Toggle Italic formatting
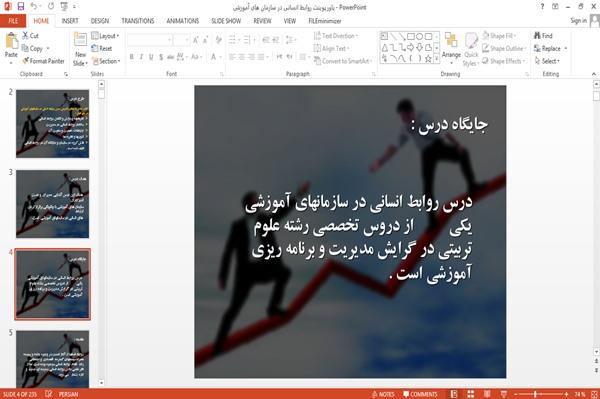This screenshot has width=600, height=399. pyautogui.click(x=141, y=57)
